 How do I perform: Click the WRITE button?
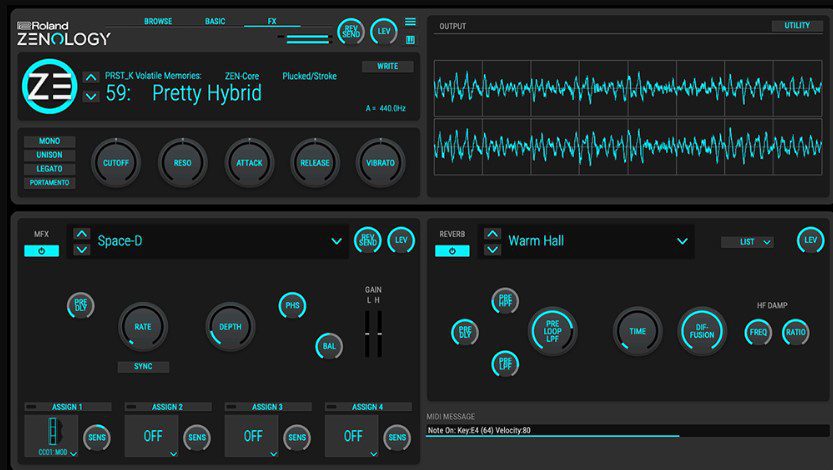[388, 66]
